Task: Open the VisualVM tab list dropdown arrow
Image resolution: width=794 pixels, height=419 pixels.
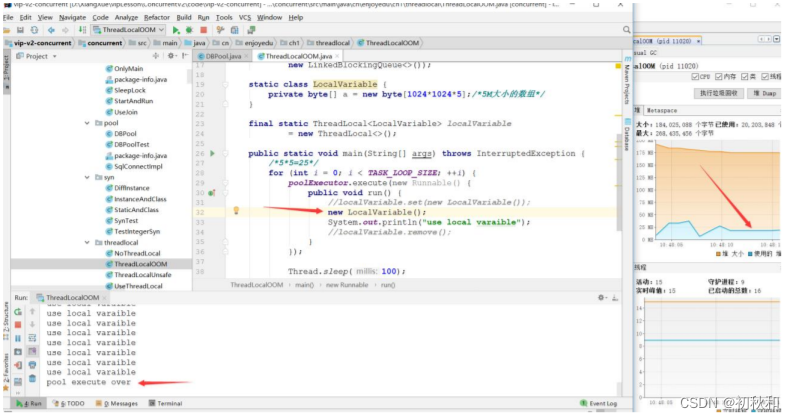Action: click(x=776, y=39)
